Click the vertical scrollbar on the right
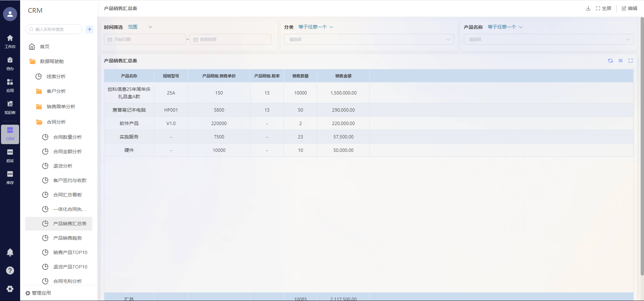Viewport: 644px width, 301px height. click(642, 147)
